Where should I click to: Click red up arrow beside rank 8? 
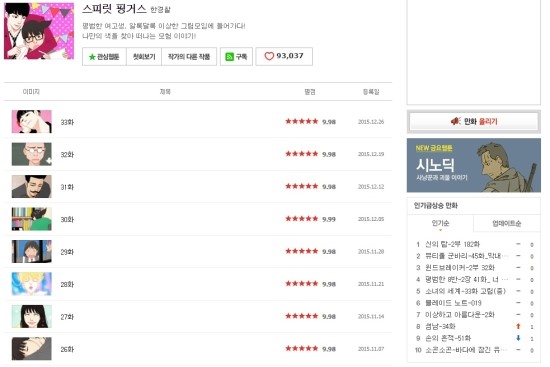[x=518, y=326]
